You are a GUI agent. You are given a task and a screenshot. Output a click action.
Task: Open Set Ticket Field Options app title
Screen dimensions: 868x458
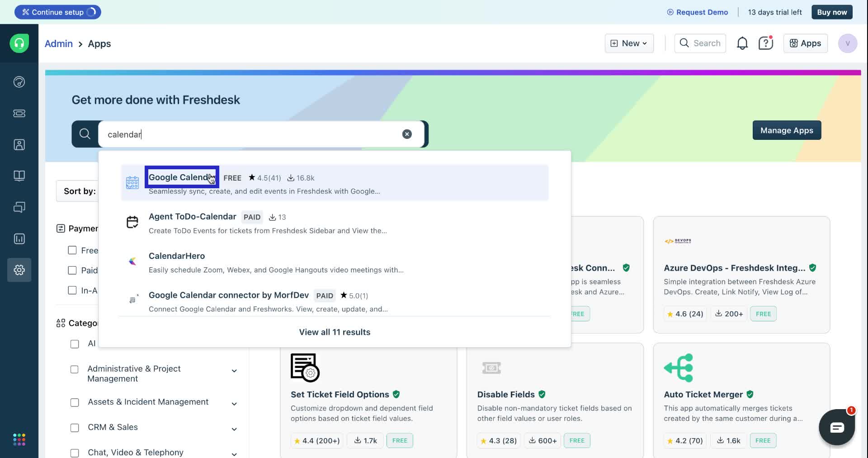[x=340, y=394]
